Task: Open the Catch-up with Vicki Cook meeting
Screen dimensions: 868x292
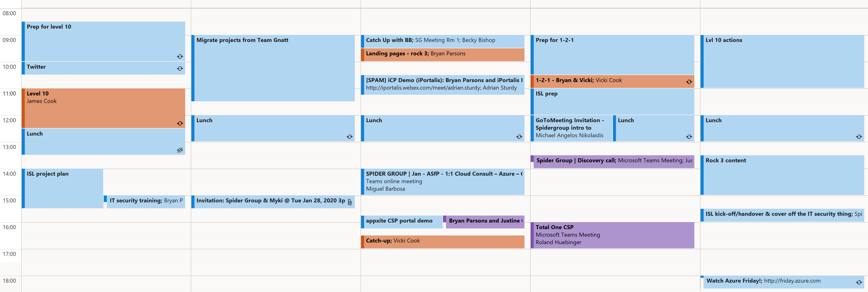Action: [442, 241]
